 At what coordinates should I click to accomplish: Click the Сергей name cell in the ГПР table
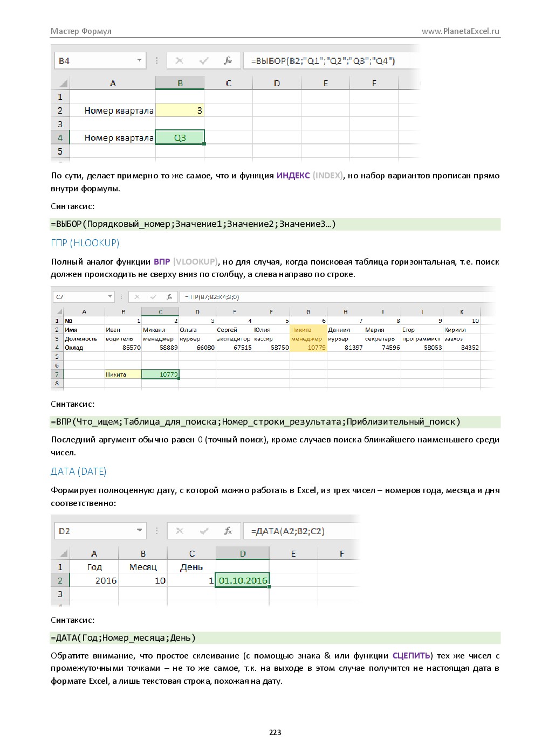coord(234,330)
